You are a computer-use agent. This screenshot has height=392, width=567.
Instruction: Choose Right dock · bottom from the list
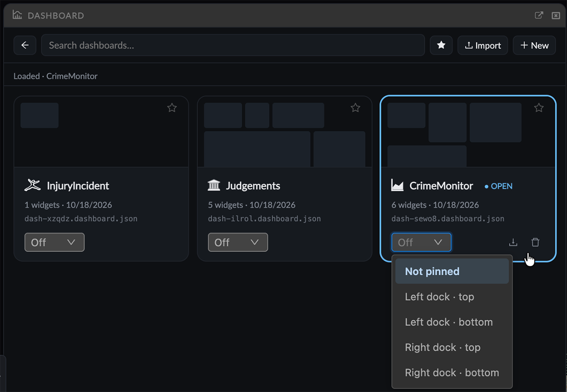coord(452,373)
